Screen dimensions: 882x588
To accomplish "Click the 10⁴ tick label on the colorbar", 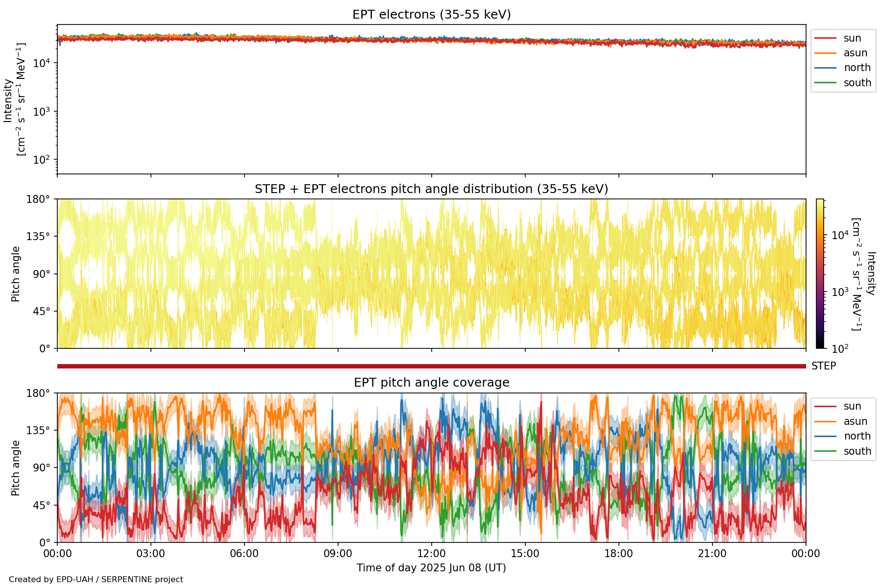I will pyautogui.click(x=840, y=236).
